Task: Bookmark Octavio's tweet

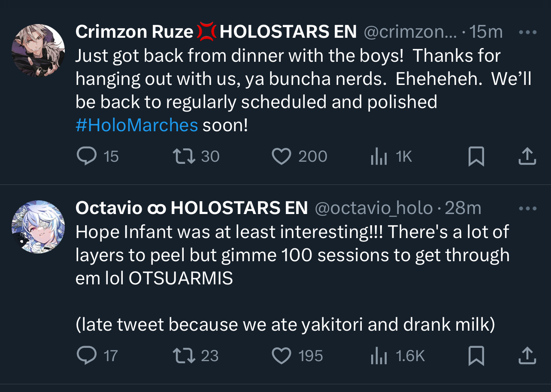Action: [476, 356]
